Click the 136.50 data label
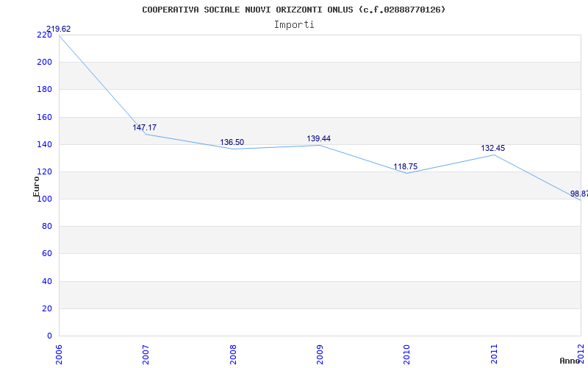This screenshot has width=588, height=368. [232, 142]
